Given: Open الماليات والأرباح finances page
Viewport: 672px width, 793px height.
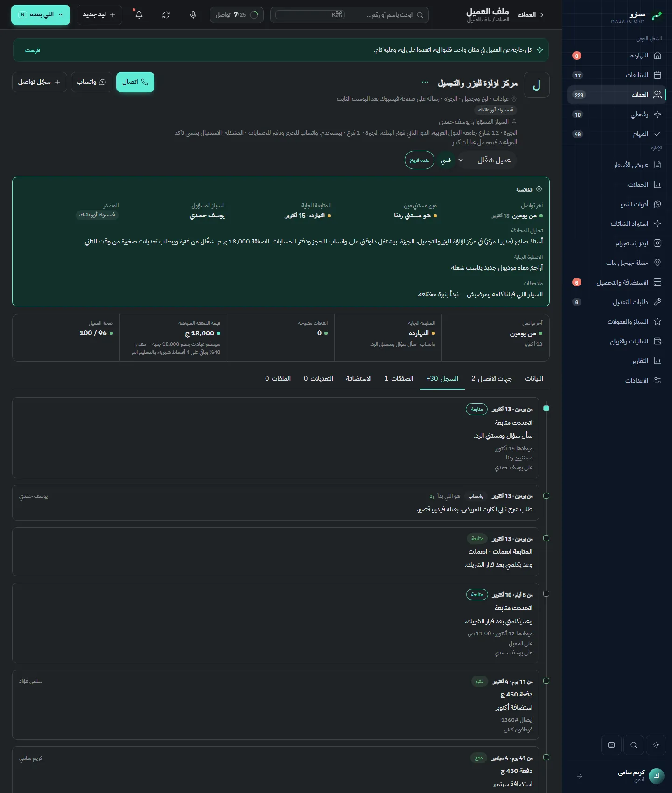Looking at the screenshot, I should (x=617, y=341).
